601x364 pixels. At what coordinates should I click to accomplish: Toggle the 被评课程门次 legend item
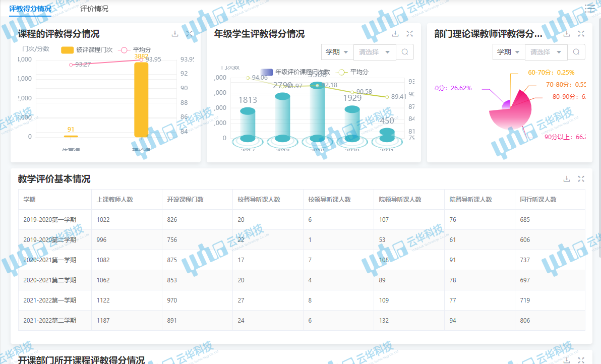(87, 50)
